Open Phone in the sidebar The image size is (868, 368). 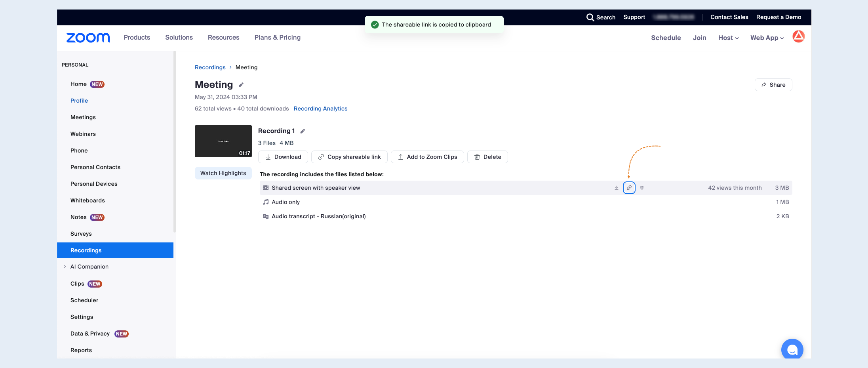[x=79, y=151]
